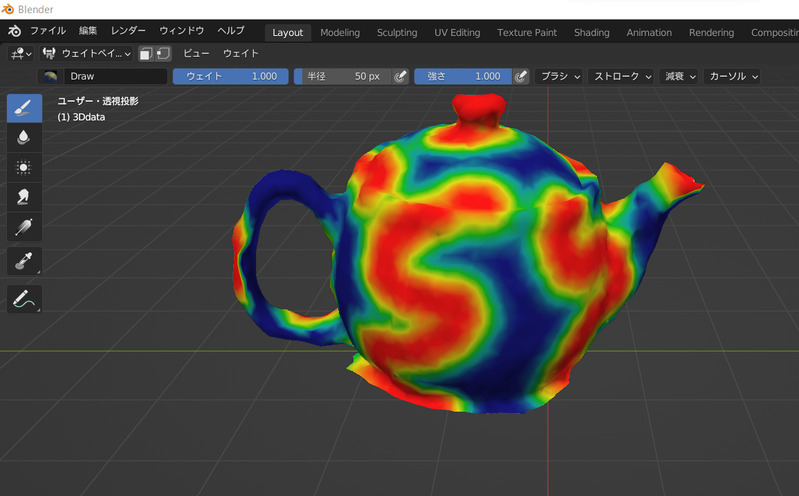This screenshot has height=496, width=799.
Task: Select the Annotate pencil tool
Action: click(24, 299)
